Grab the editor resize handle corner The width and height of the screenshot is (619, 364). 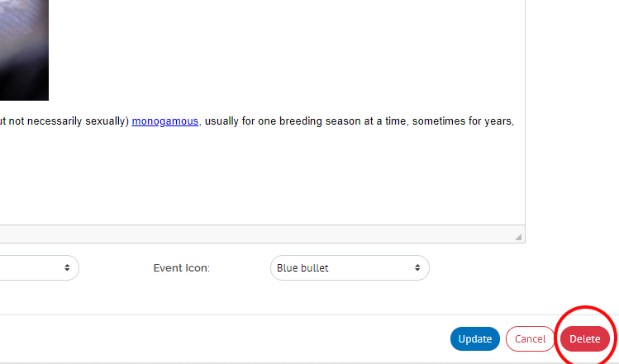click(518, 237)
